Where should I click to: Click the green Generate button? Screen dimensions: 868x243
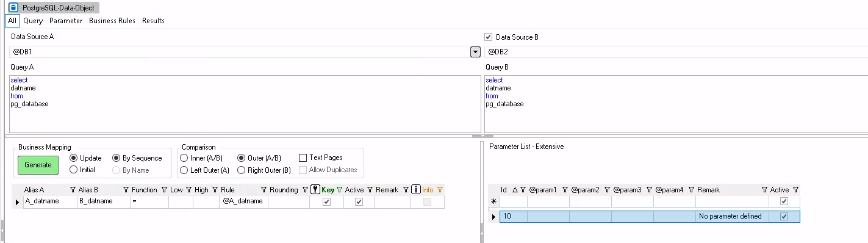tap(38, 165)
